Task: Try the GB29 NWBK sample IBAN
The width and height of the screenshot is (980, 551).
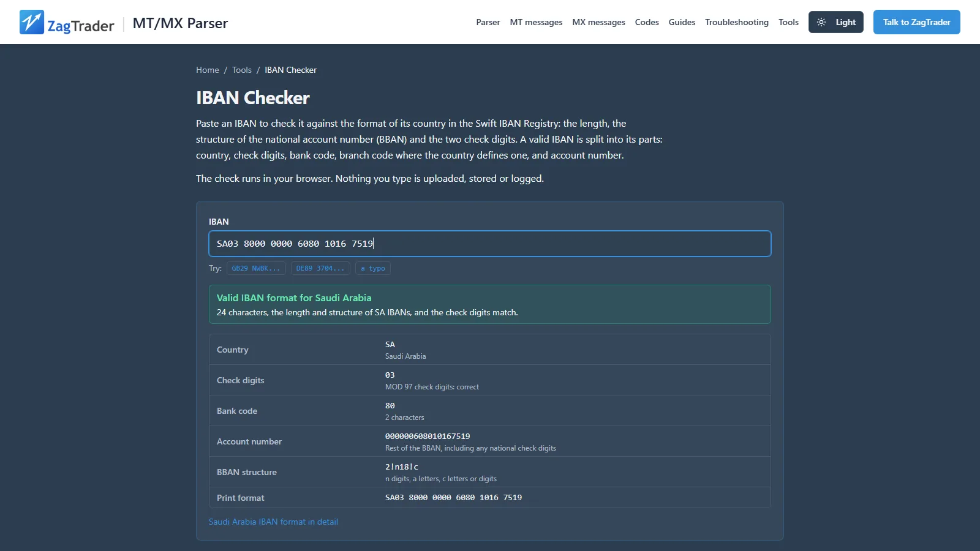Action: click(x=256, y=268)
